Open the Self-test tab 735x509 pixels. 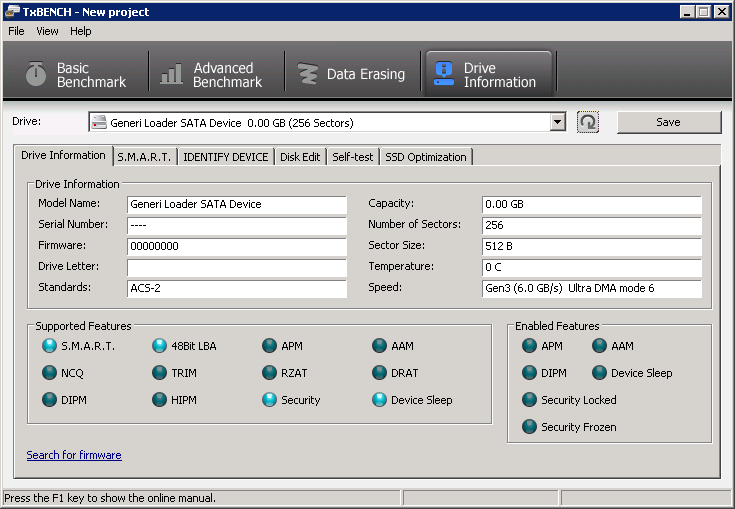tap(352, 157)
